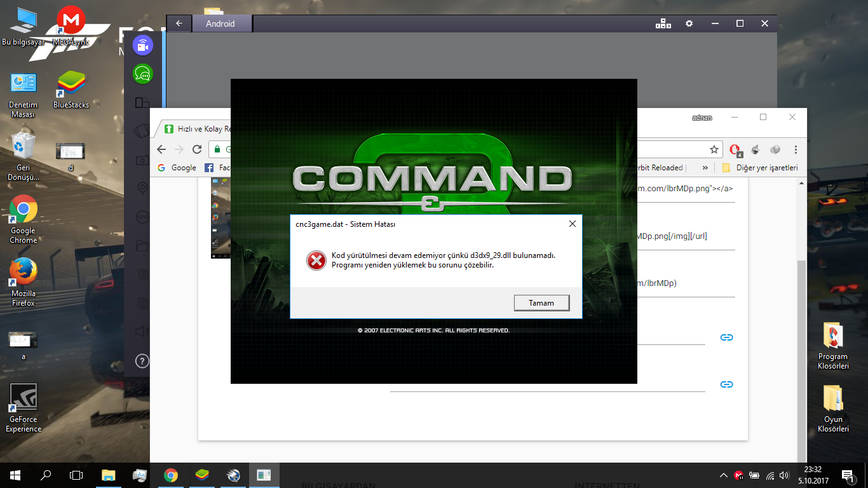Show hidden system tray icons
Viewport: 868px width, 488px height.
click(724, 475)
